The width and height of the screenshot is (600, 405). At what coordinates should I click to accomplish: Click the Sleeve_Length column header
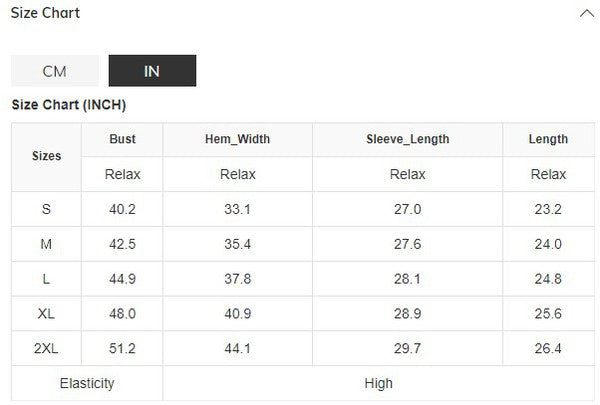click(407, 139)
